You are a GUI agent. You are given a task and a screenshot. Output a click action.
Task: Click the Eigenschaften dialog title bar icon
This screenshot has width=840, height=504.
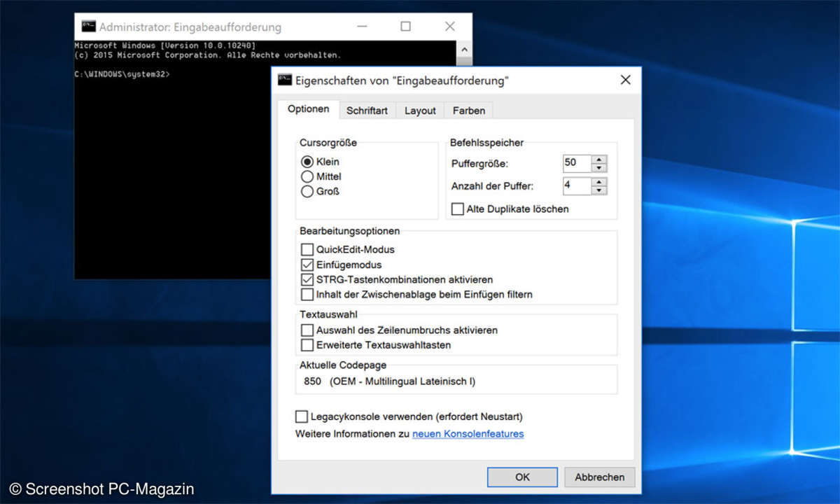pyautogui.click(x=284, y=80)
